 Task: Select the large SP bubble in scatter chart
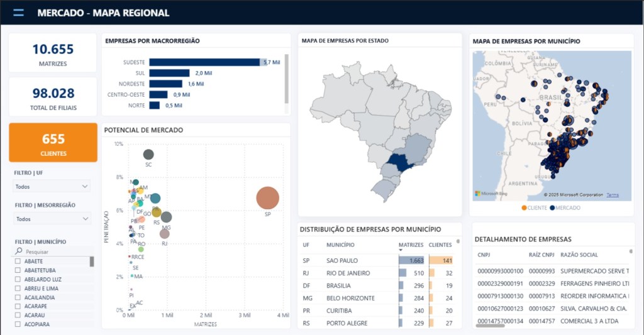pos(267,199)
